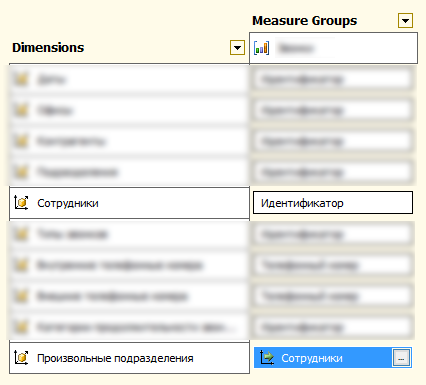The image size is (426, 385).
Task: Open the Dimensions header dropdown arrow
Action: tap(237, 48)
